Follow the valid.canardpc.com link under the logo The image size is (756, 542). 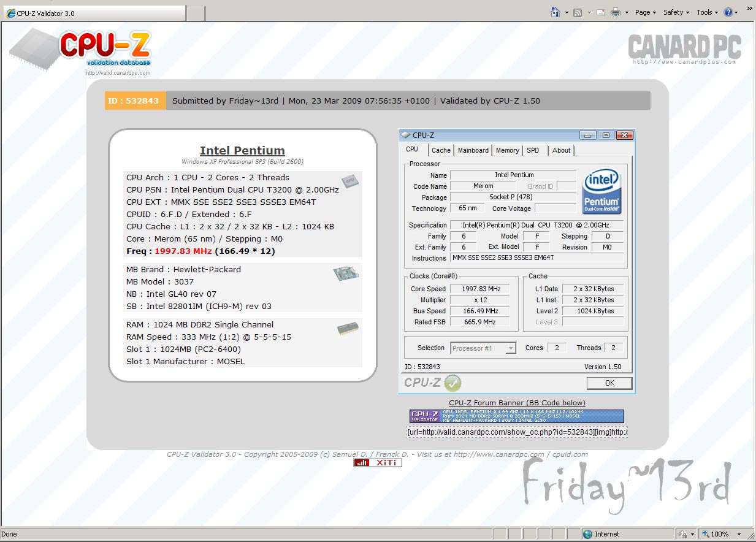click(118, 73)
